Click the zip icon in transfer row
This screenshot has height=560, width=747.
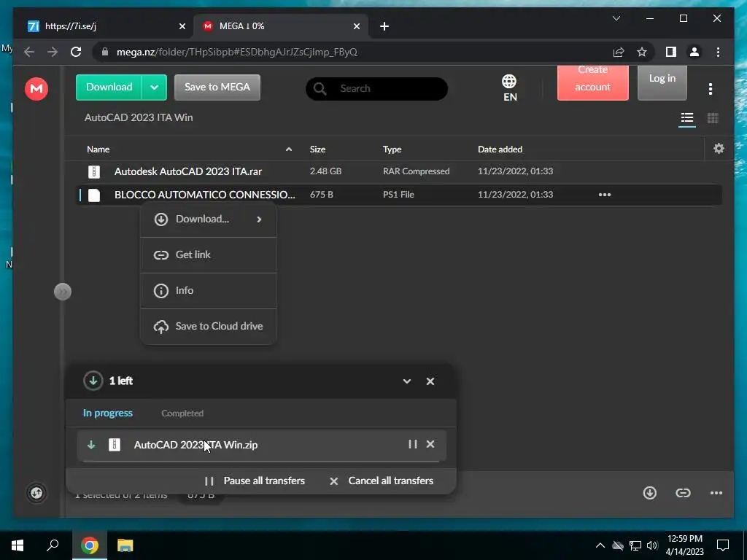115,445
